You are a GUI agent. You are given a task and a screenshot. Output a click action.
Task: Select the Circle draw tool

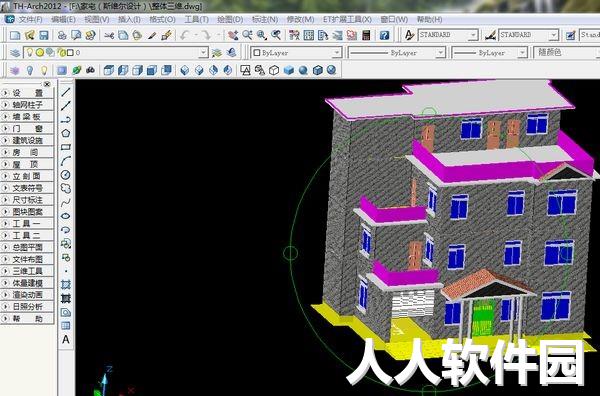(66, 175)
